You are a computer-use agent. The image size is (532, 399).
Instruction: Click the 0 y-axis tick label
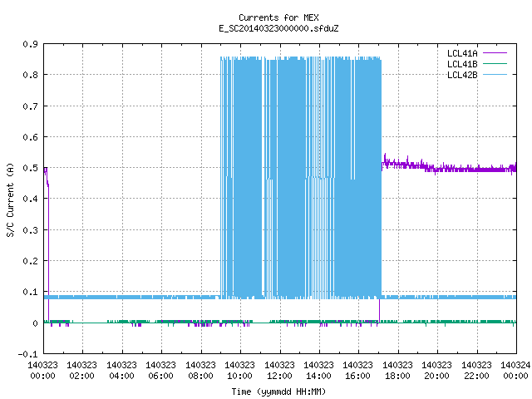(x=35, y=323)
